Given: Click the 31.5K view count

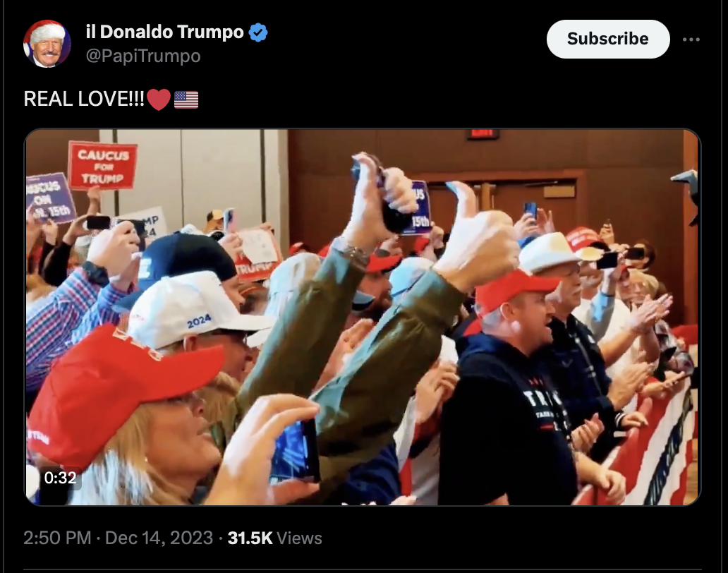Looking at the screenshot, I should pos(250,538).
